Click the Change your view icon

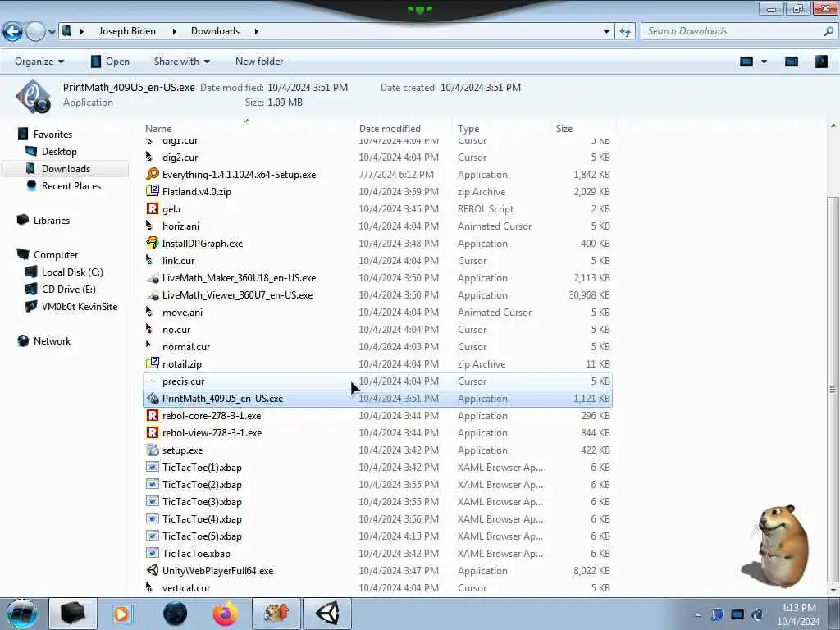tap(746, 62)
